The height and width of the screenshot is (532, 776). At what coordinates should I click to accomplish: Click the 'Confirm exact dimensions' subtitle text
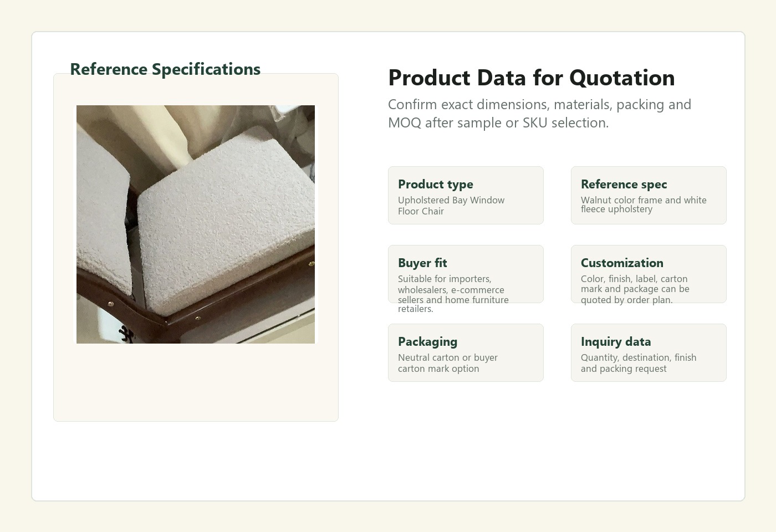click(539, 114)
